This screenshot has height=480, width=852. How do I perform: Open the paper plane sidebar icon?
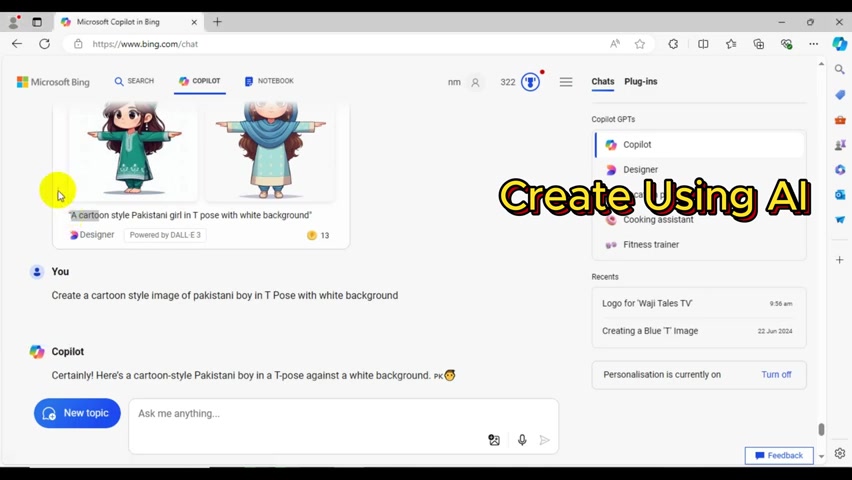tap(840, 220)
